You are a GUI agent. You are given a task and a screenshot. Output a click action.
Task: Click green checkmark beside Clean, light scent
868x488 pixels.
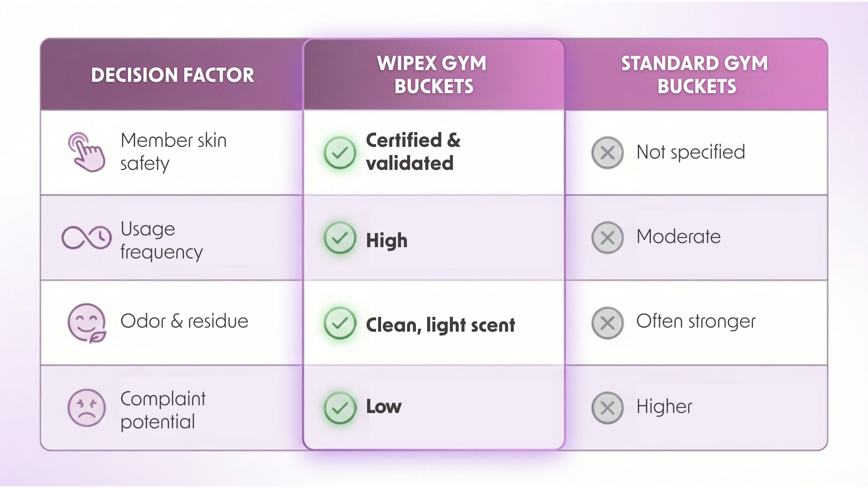pyautogui.click(x=340, y=323)
